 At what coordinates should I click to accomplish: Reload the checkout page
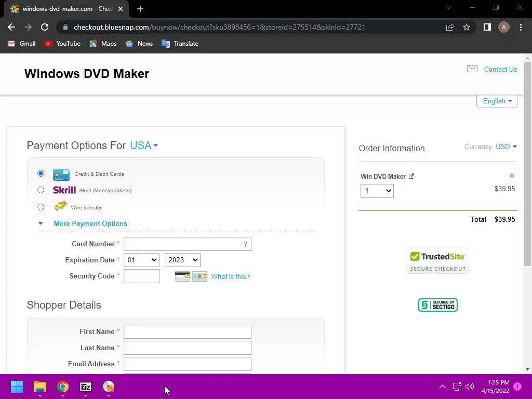pyautogui.click(x=45, y=27)
